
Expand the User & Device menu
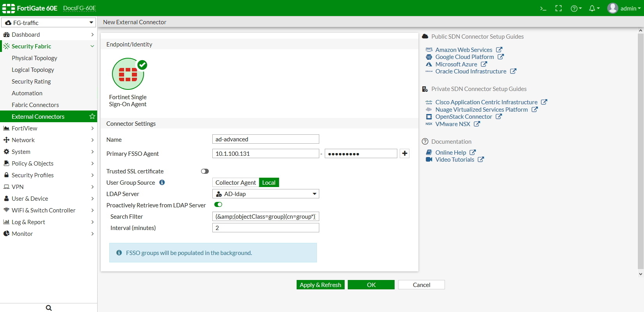coord(49,198)
